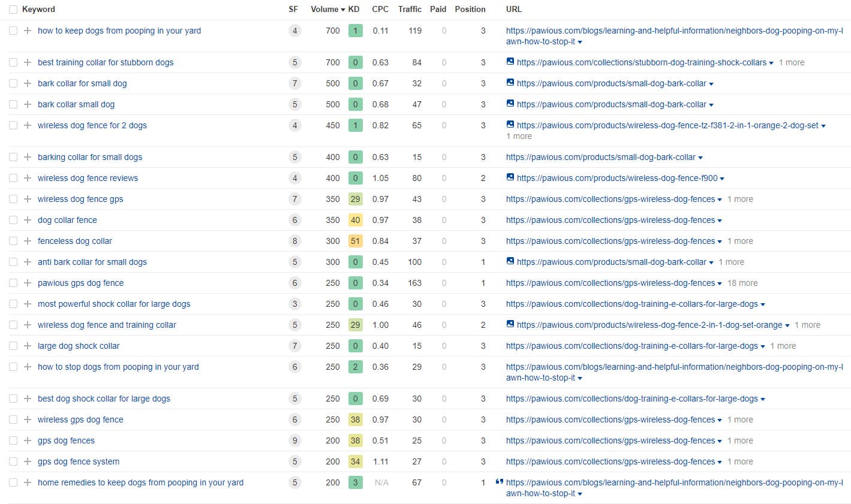Click the Keyword column header
The height and width of the screenshot is (504, 851).
(38, 9)
